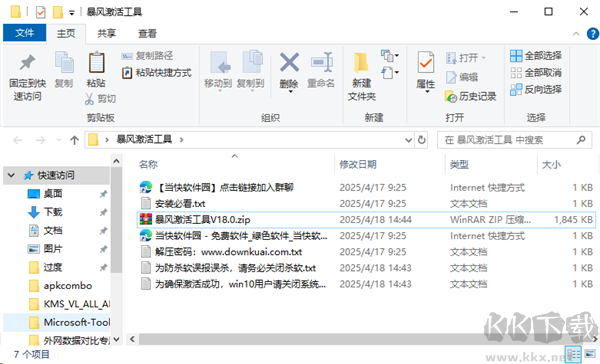
Task: Select 暴风激活工具V18.0.zip archive
Action: tap(366, 220)
